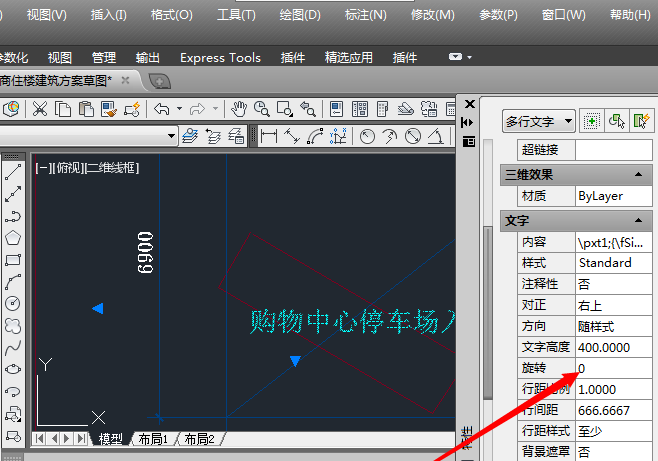658x461 pixels.
Task: Select the Spline draw tool
Action: pos(13,347)
